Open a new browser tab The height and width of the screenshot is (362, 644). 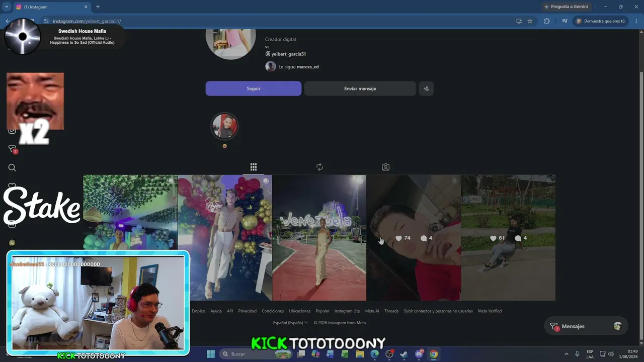click(x=98, y=7)
